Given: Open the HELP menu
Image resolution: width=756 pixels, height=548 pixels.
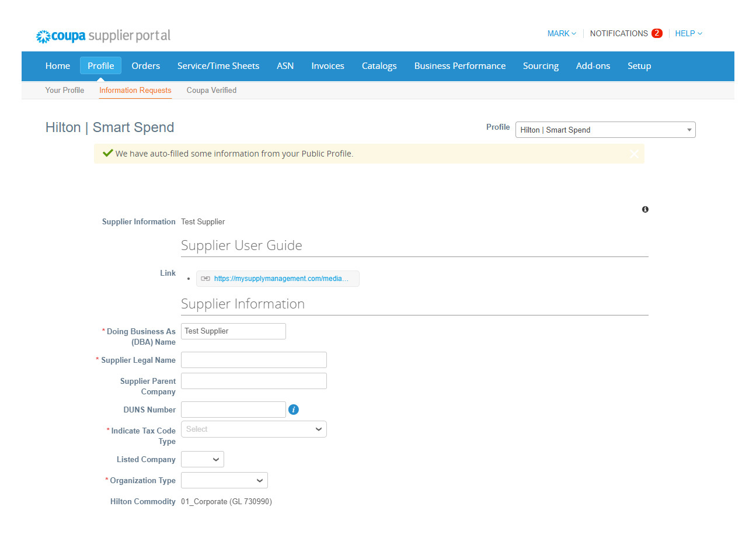Looking at the screenshot, I should [688, 33].
